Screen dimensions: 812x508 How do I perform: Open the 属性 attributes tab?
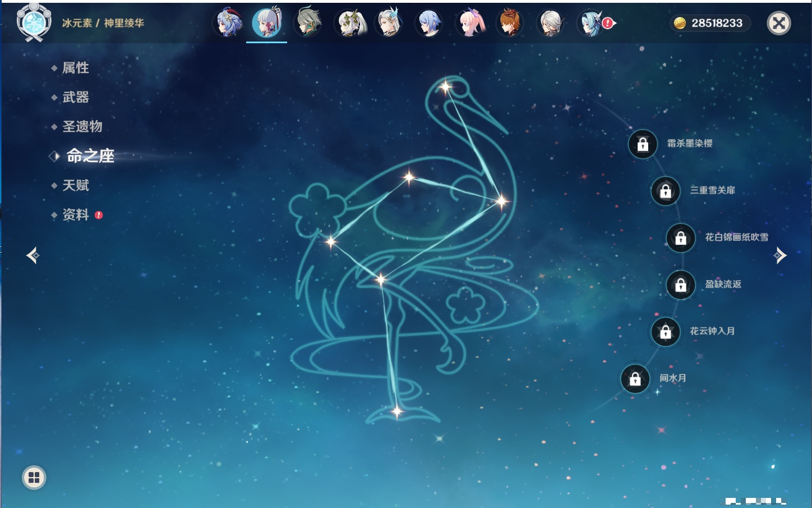[75, 68]
